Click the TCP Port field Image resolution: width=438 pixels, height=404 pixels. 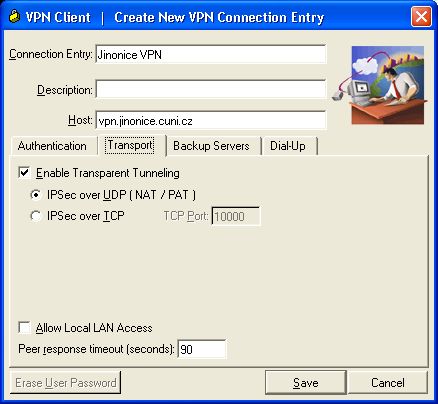pyautogui.click(x=236, y=216)
